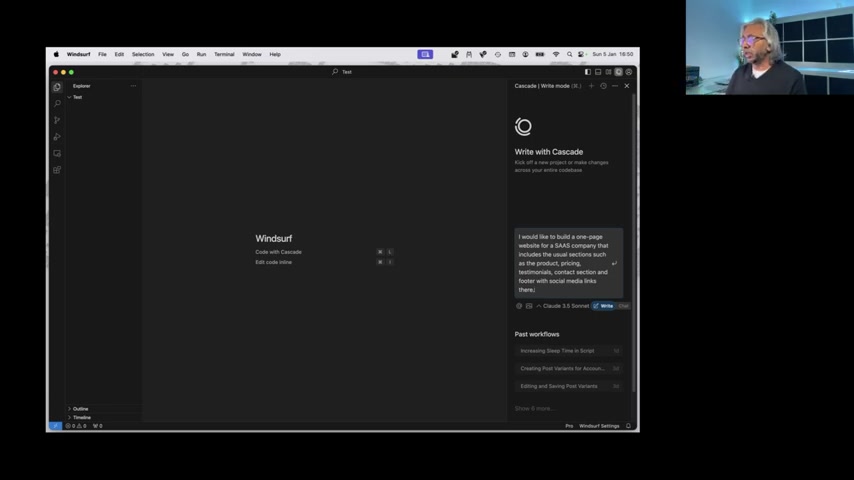
Task: Open Windsurf Settings in status bar
Action: (599, 426)
